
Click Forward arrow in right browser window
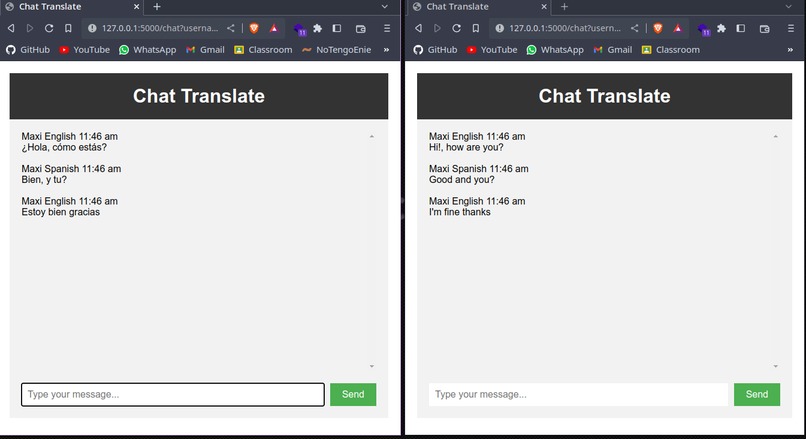click(437, 28)
